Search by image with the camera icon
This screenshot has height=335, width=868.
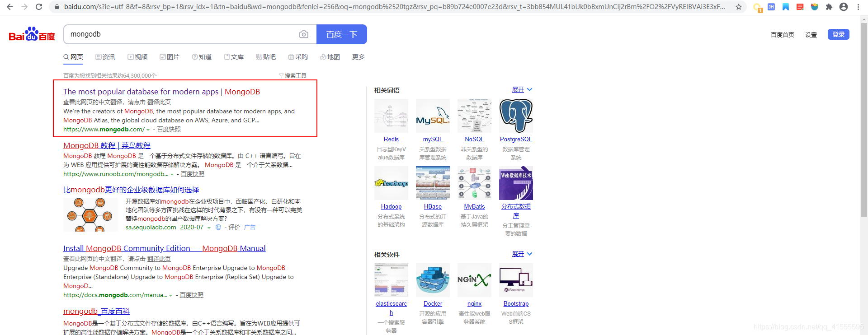(304, 34)
